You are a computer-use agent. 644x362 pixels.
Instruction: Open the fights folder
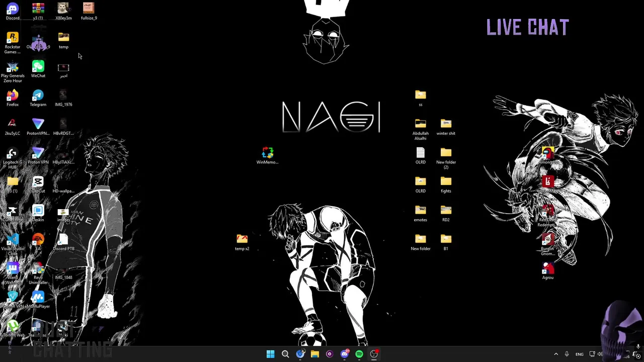click(x=446, y=185)
